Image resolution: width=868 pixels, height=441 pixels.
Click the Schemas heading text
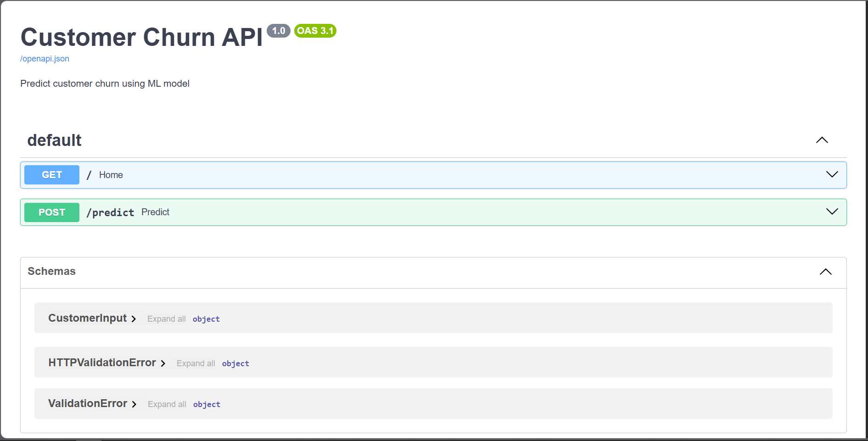tap(51, 271)
